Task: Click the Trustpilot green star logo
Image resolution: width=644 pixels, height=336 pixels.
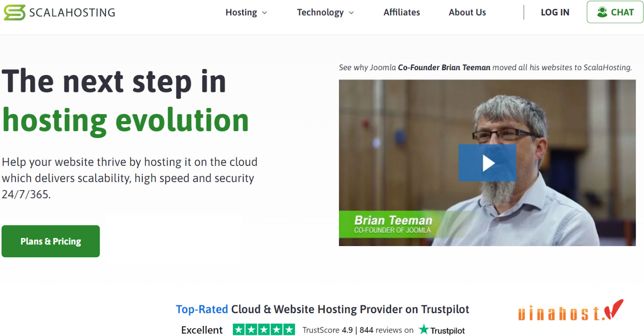Action: pos(424,329)
